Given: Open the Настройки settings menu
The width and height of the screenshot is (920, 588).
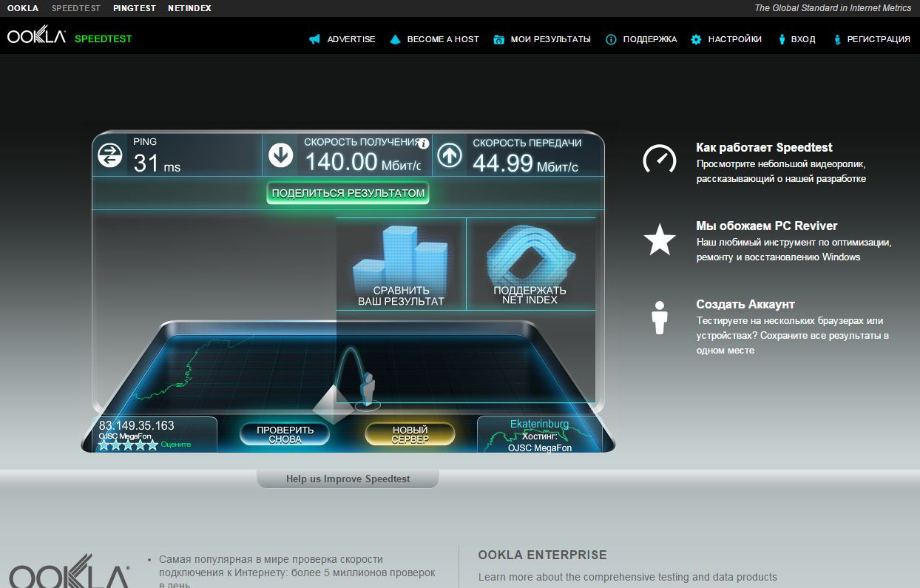Looking at the screenshot, I should (726, 39).
